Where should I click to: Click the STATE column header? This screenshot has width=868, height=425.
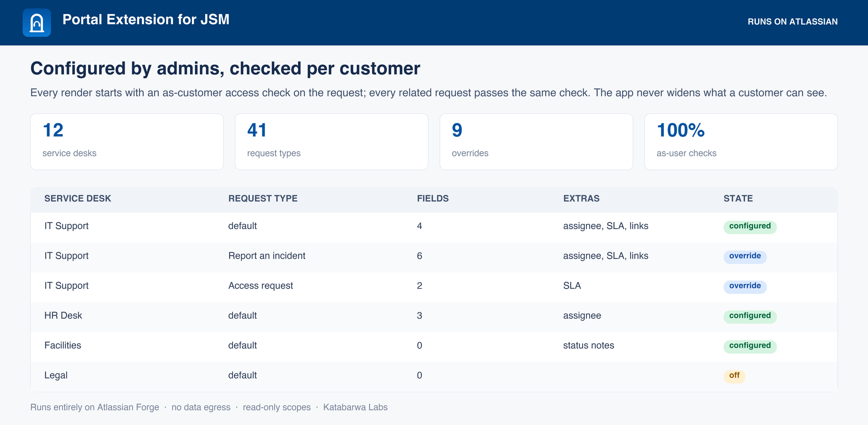(738, 198)
